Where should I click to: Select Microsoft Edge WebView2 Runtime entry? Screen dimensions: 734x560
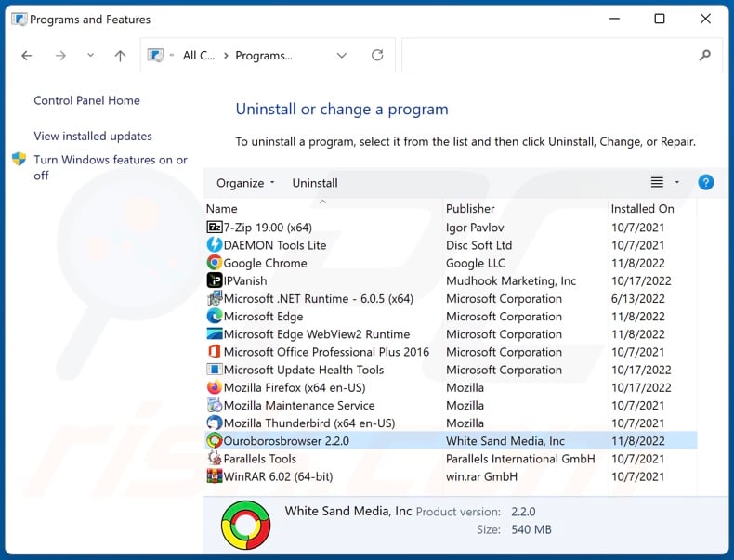(x=452, y=334)
